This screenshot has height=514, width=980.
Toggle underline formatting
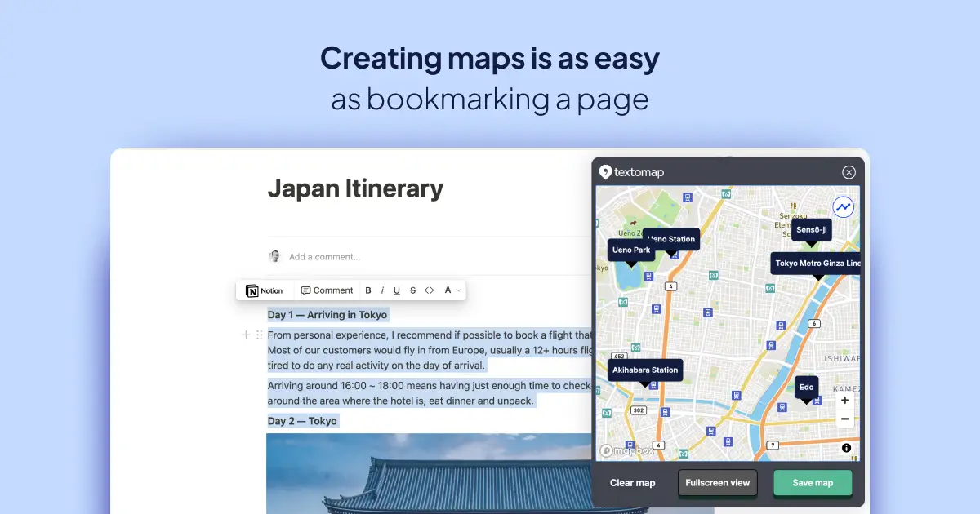397,290
